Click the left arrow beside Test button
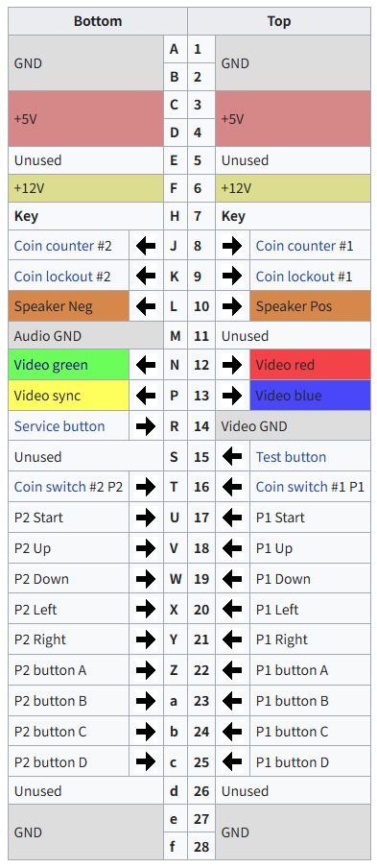 tap(232, 457)
